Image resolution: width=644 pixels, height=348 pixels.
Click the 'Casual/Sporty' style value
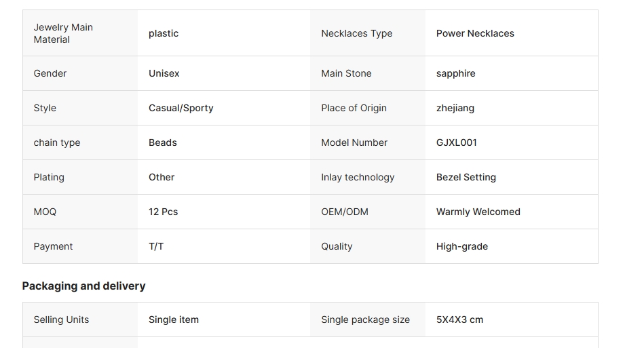tap(181, 108)
